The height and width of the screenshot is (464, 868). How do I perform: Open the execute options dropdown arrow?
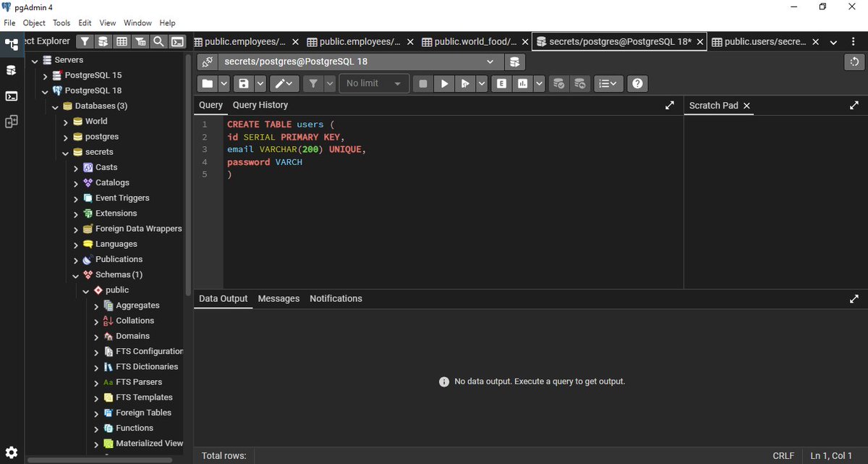pyautogui.click(x=481, y=84)
